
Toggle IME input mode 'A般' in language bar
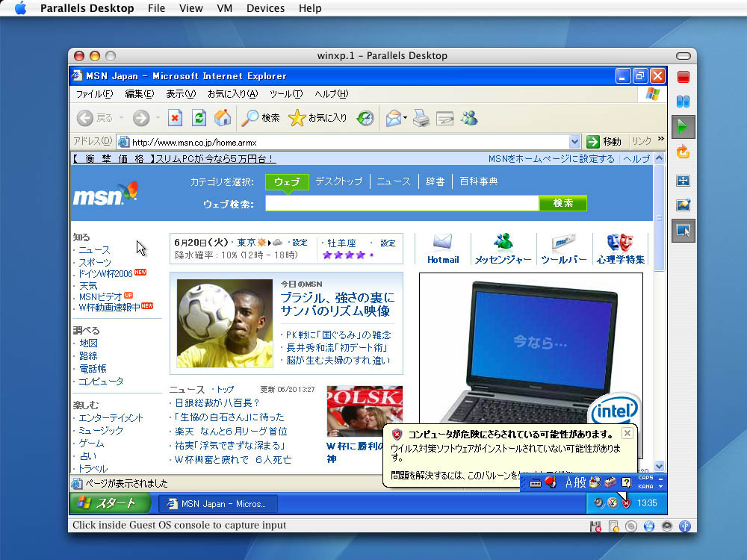click(x=575, y=482)
